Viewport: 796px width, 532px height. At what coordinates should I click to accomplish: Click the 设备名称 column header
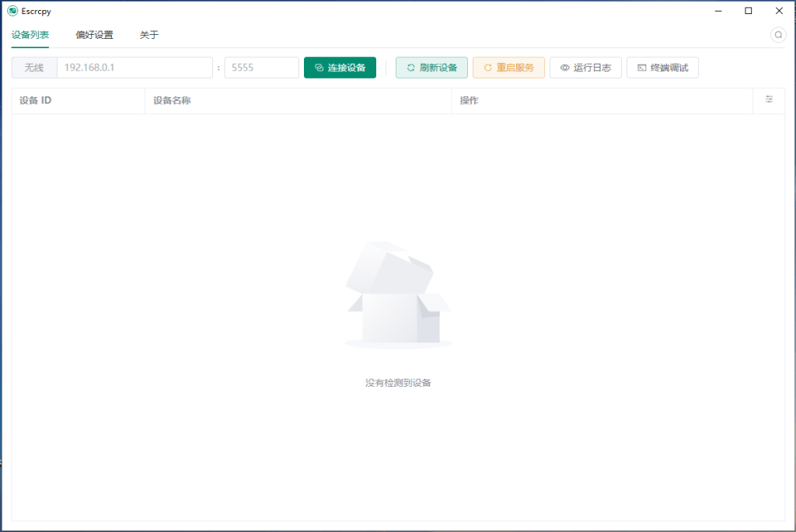click(171, 100)
